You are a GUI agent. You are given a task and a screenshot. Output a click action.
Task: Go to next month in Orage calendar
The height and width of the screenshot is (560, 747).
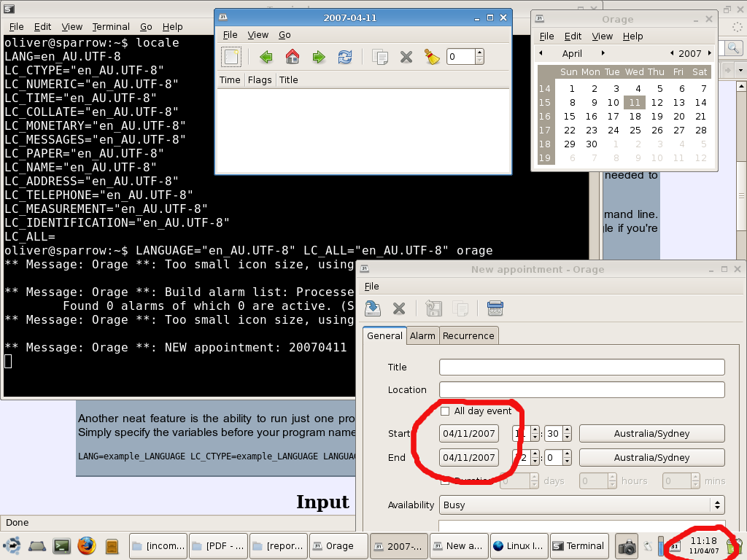click(603, 53)
